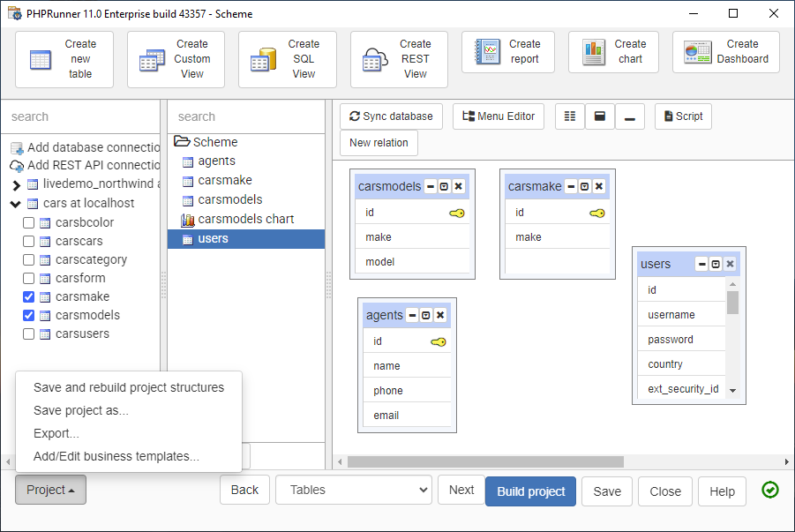Click the green project status checkmark icon
The width and height of the screenshot is (795, 532).
click(x=770, y=490)
